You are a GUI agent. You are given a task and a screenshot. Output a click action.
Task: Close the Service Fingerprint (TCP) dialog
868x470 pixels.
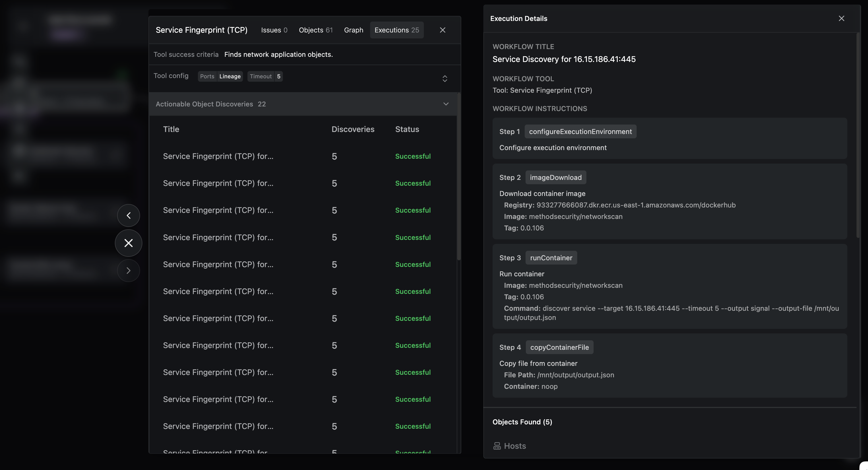coord(442,30)
